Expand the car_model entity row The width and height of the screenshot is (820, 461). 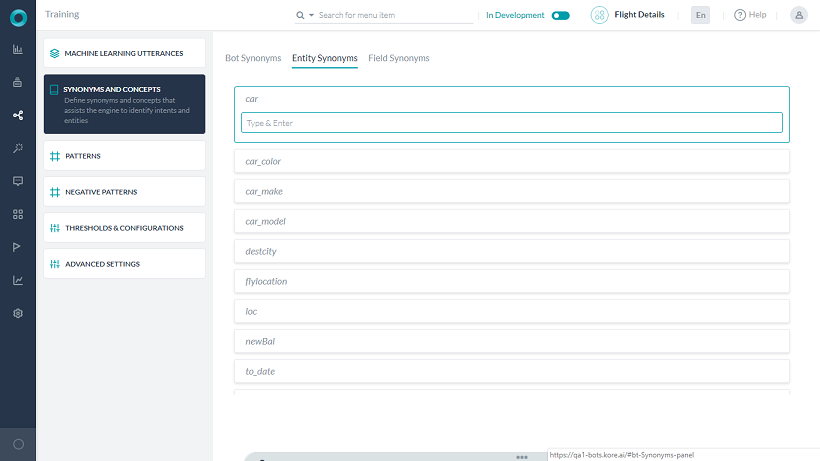(x=511, y=222)
